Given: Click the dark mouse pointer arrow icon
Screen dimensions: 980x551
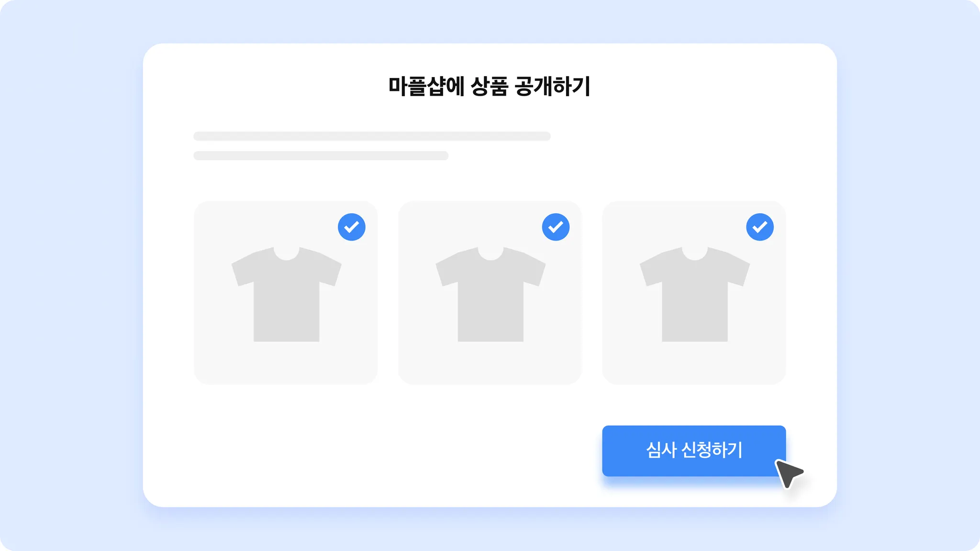Looking at the screenshot, I should coord(789,473).
